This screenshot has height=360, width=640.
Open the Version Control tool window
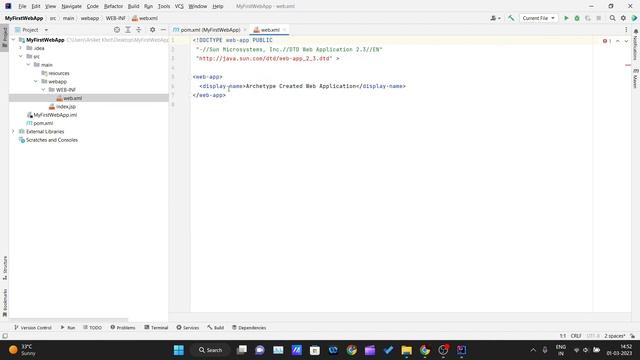pyautogui.click(x=33, y=327)
